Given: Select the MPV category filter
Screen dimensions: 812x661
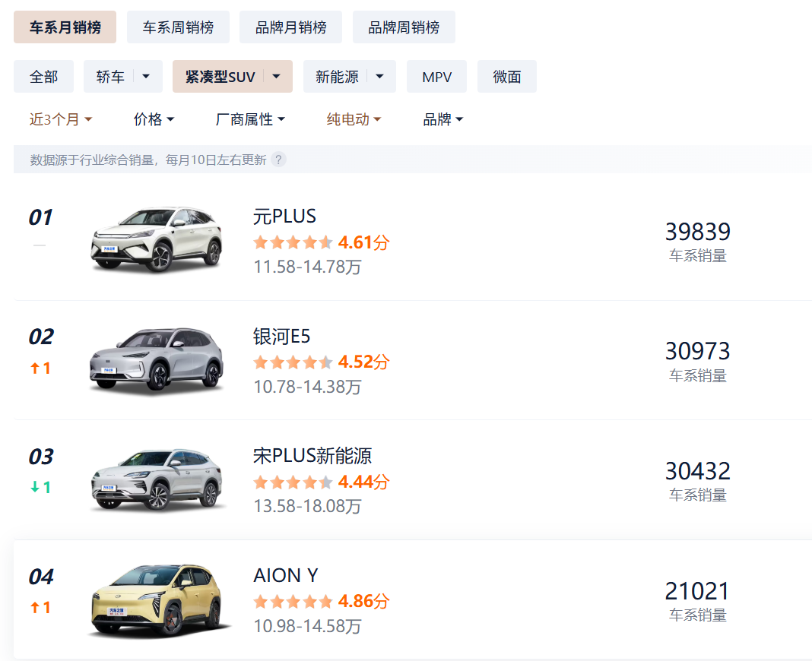Looking at the screenshot, I should 436,77.
